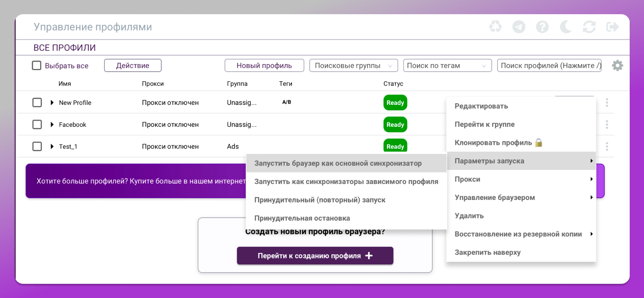Open three-dot menu for Test_1 row

607,146
